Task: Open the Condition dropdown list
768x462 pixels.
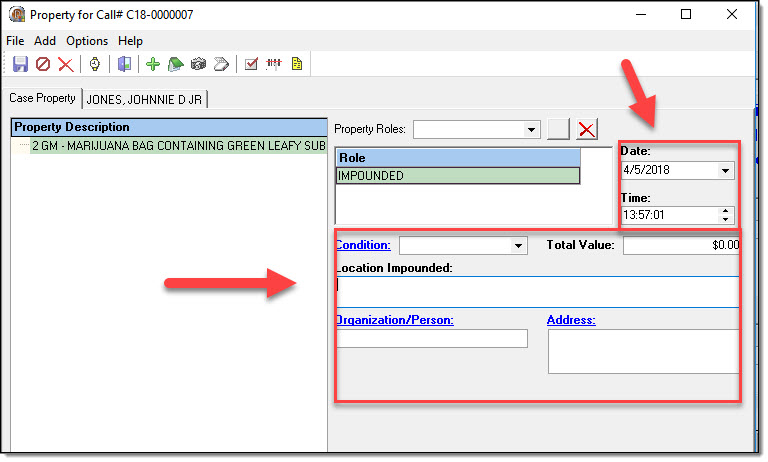Action: pyautogui.click(x=518, y=245)
